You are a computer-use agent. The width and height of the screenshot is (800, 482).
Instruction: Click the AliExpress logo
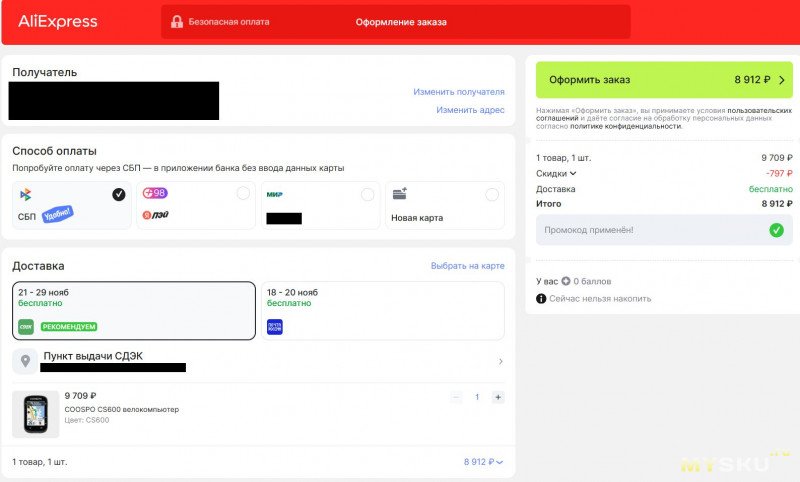(58, 21)
